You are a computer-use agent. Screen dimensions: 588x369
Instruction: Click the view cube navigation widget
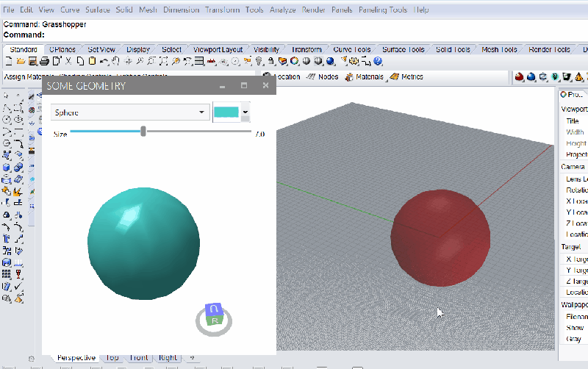click(x=214, y=320)
